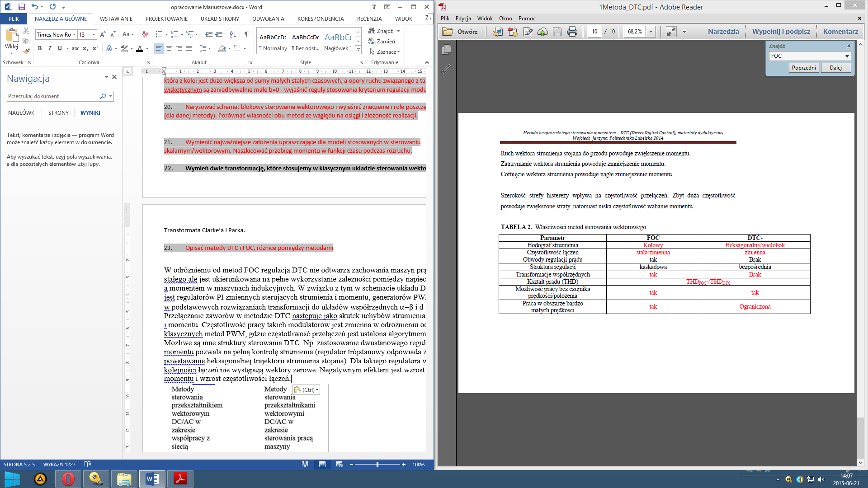This screenshot has height=488, width=868.
Task: Click the Clear formatting eraser icon
Action: [145, 34]
